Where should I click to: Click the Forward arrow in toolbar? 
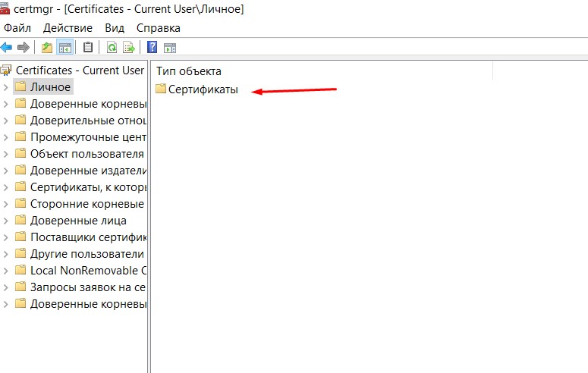24,47
